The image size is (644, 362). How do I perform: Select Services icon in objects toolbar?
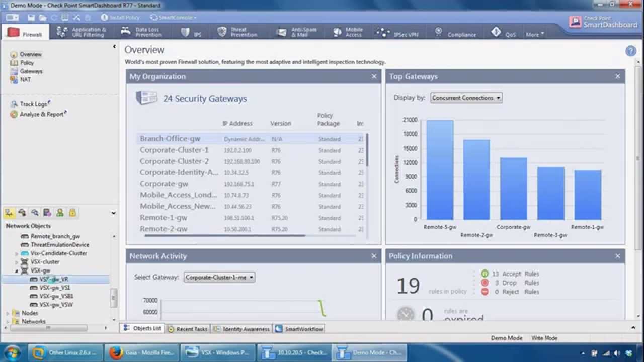click(x=22, y=213)
